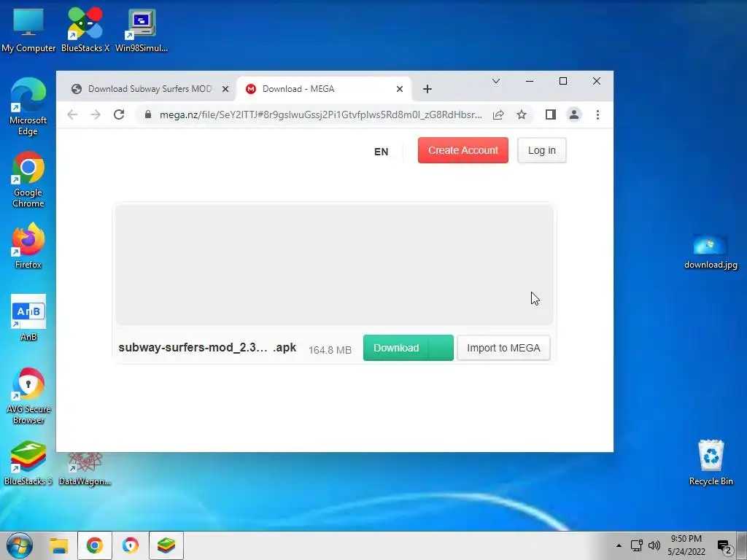
Task: Open the Recycle Bin
Action: tap(711, 462)
